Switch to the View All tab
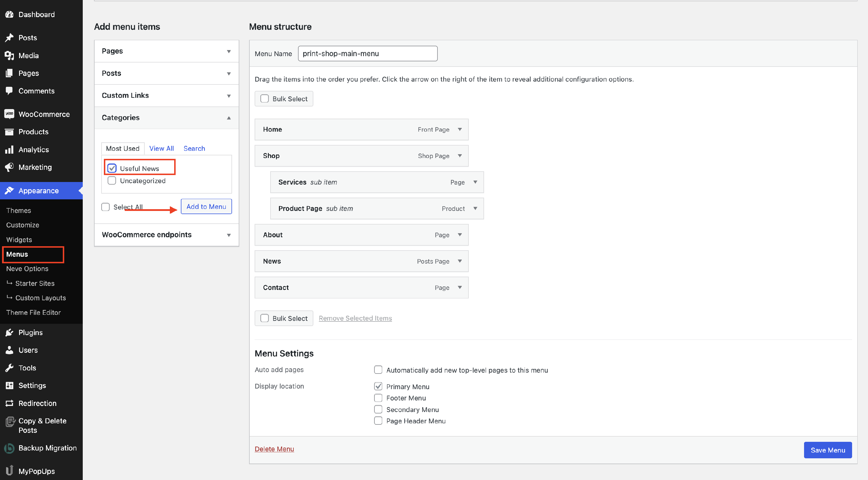Image resolution: width=868 pixels, height=480 pixels. [161, 148]
